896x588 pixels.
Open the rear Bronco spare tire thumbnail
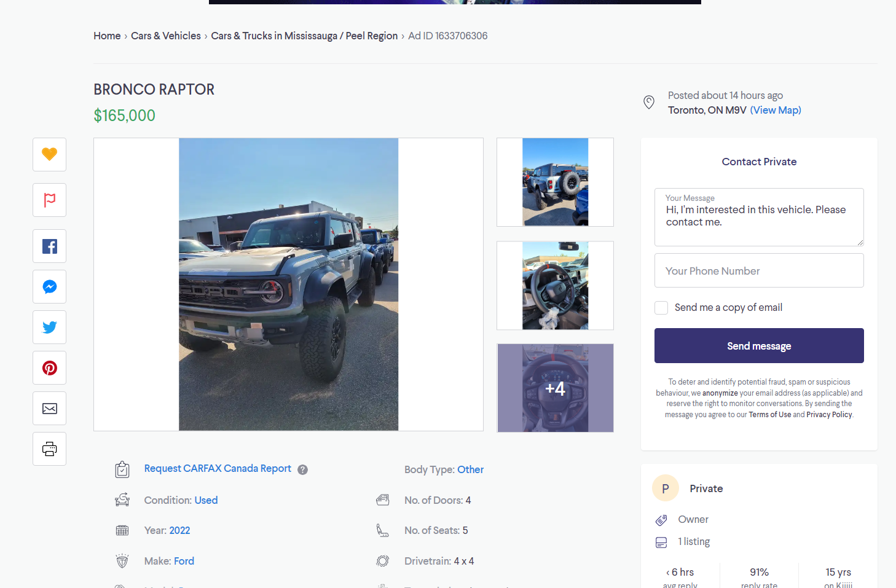pos(555,182)
